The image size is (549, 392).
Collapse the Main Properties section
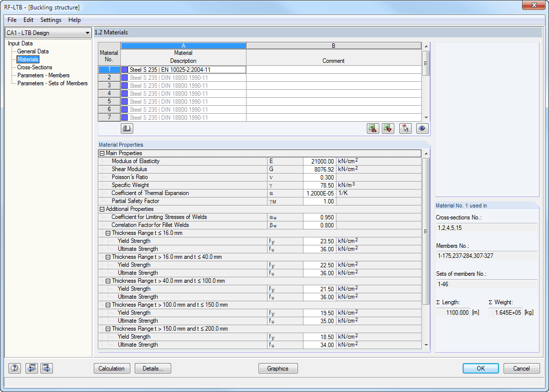pos(102,153)
